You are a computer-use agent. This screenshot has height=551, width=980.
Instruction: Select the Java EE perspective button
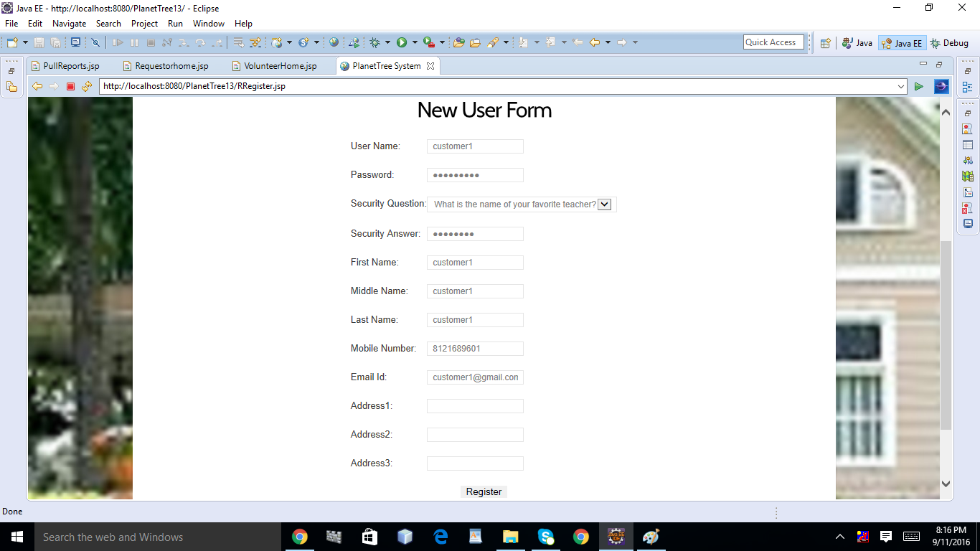click(x=902, y=43)
